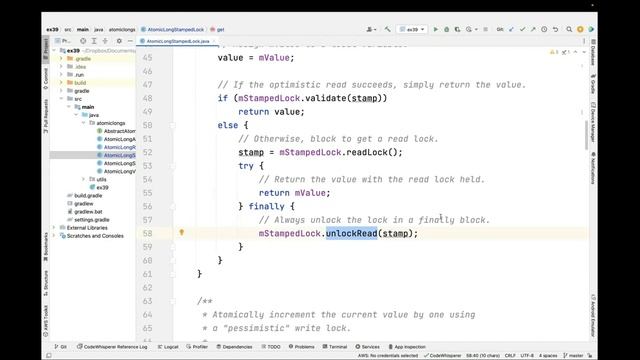Expand the .gradle folder
Screen dimensions: 640x360
(x=61, y=59)
